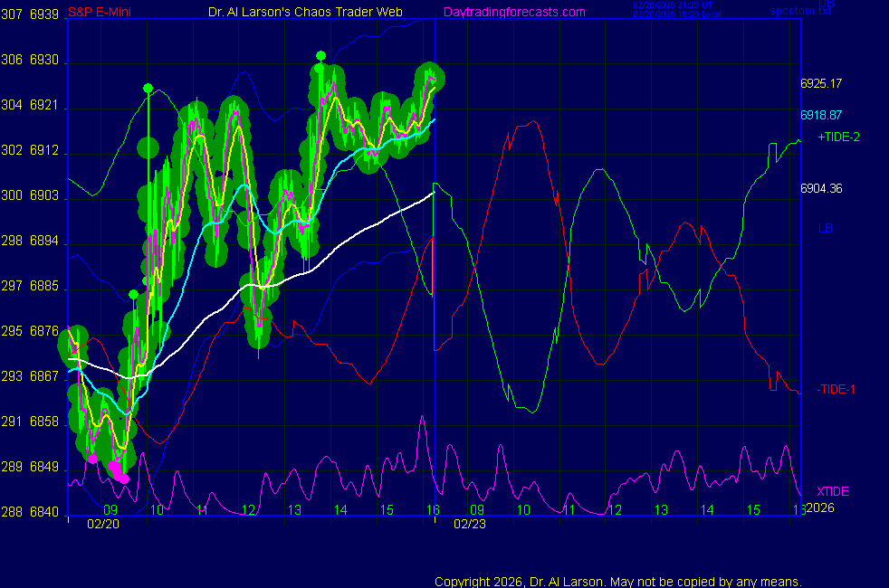Click the white 6904.36 moving average value
Viewport: 889px width, 588px height.
click(821, 189)
